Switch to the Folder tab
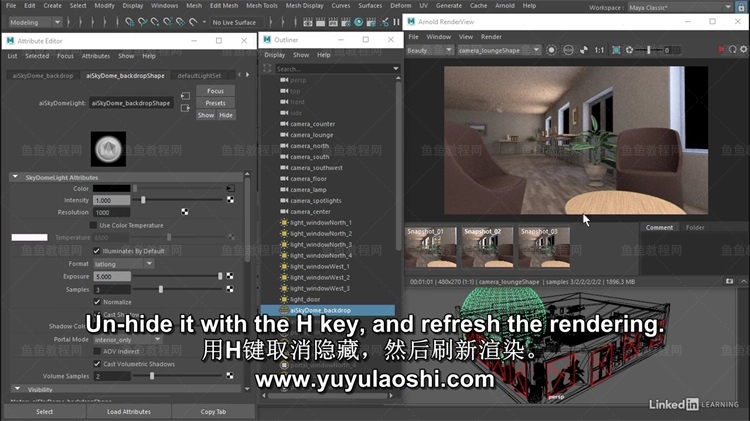 (695, 228)
